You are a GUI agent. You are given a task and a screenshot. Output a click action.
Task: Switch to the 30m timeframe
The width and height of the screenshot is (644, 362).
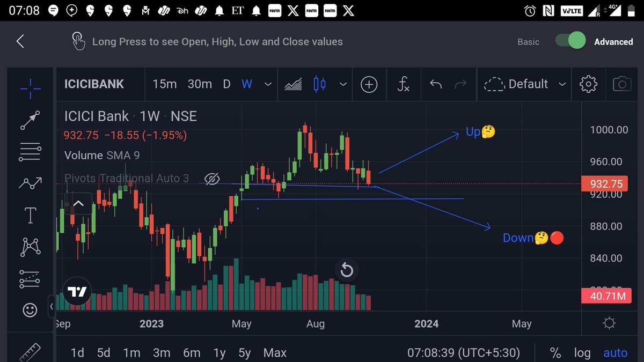200,84
